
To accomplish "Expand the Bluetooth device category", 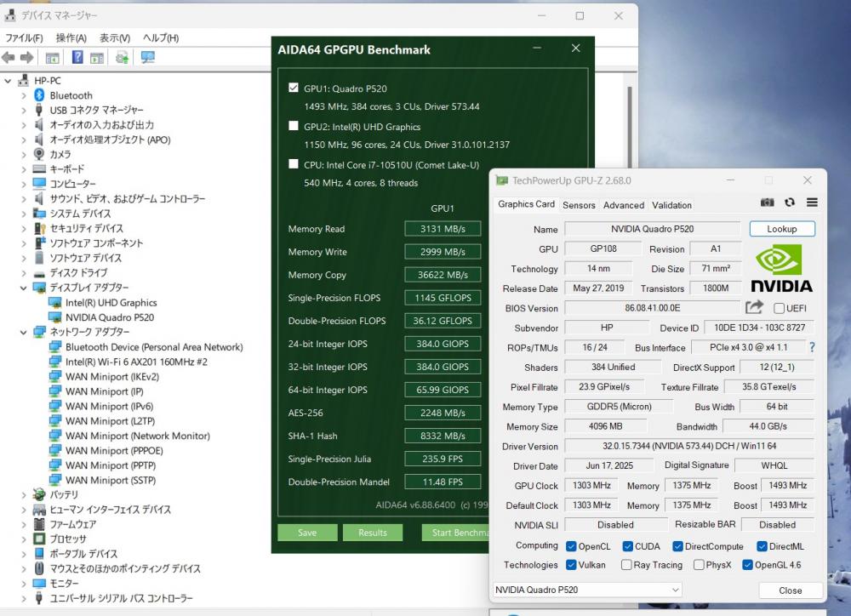I will pyautogui.click(x=24, y=95).
